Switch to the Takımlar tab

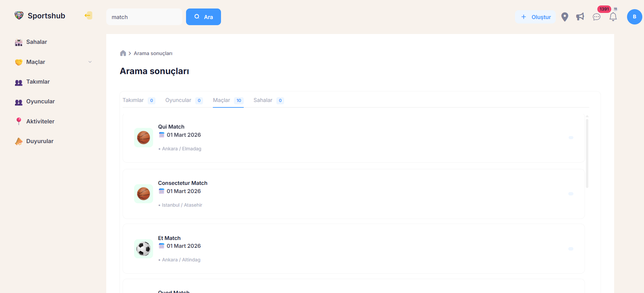coord(133,100)
